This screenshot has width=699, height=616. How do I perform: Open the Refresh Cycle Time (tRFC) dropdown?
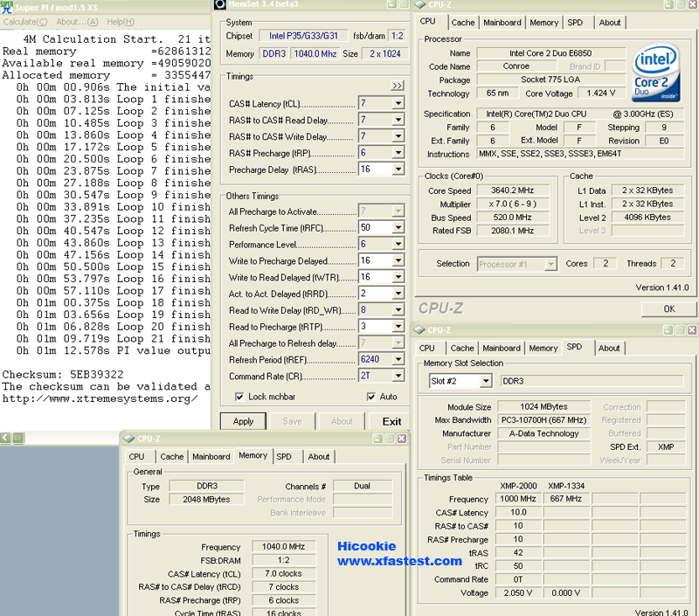click(398, 228)
